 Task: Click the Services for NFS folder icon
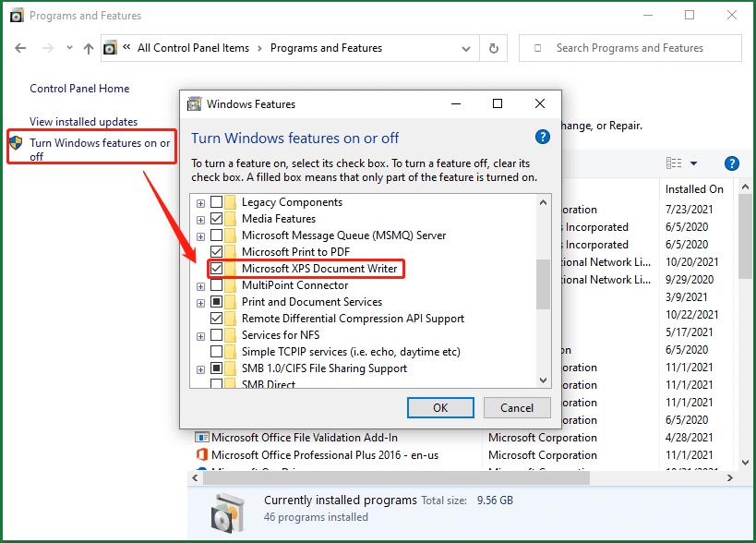(230, 335)
